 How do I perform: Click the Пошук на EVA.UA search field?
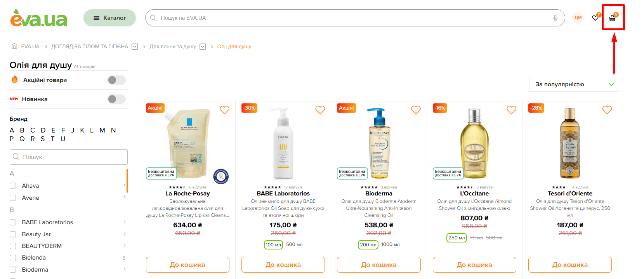coord(349,18)
